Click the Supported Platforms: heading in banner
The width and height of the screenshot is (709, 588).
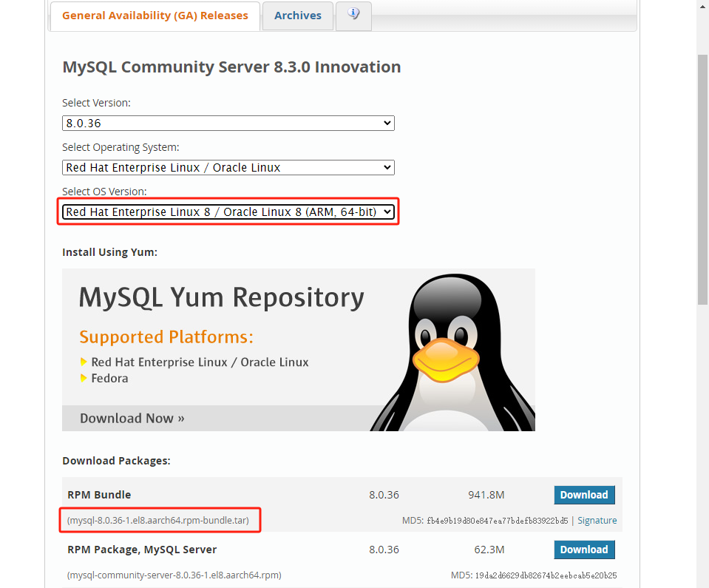[x=166, y=337]
